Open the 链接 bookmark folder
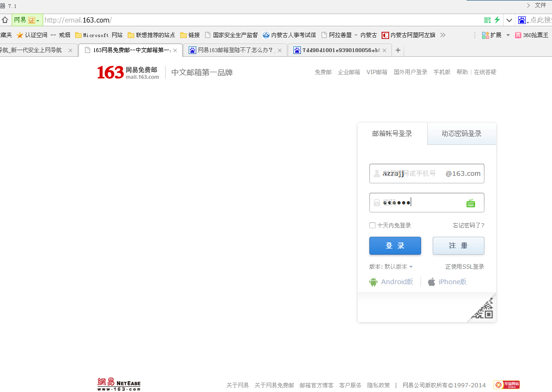 pos(190,35)
